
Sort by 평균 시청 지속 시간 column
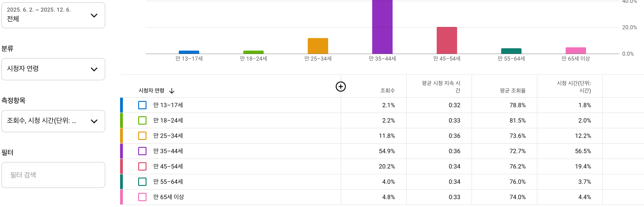441,87
